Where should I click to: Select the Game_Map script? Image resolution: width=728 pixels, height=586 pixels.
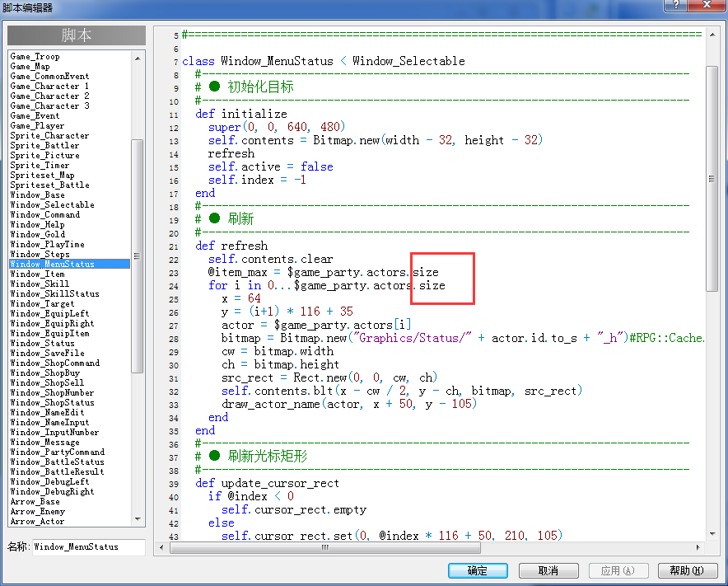(30, 67)
